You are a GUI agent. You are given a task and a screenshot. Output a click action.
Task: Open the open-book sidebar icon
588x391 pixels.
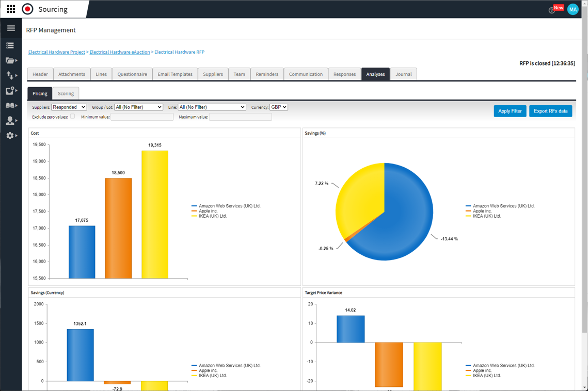pyautogui.click(x=10, y=106)
